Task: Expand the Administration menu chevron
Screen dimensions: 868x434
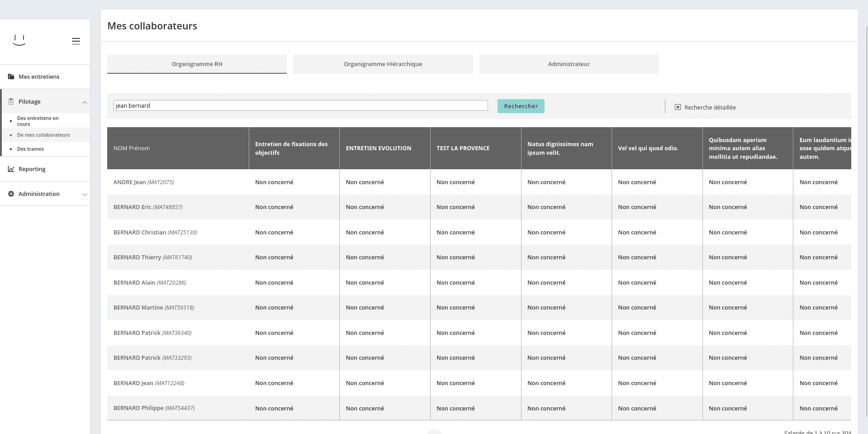Action: point(85,195)
